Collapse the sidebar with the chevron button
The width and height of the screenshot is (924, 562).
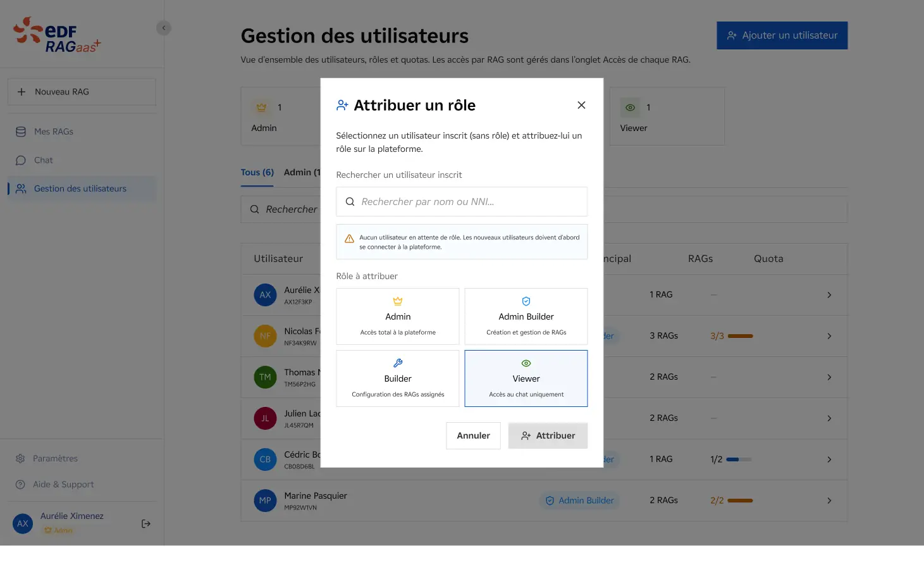point(164,28)
